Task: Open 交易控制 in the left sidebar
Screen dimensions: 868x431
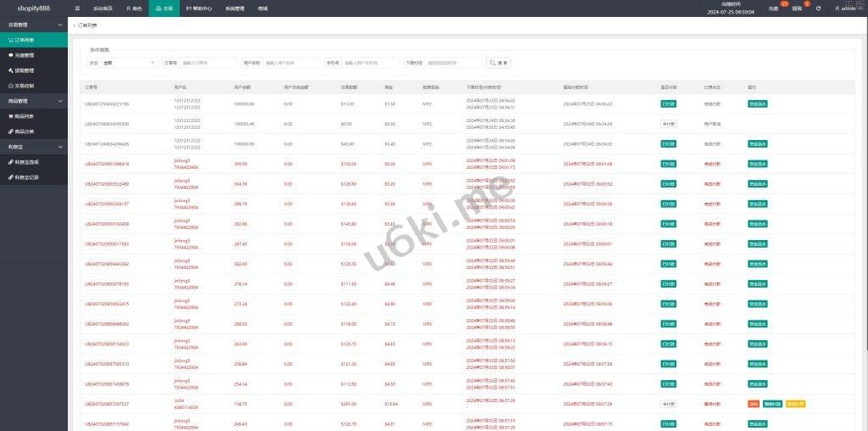Action: (x=25, y=86)
